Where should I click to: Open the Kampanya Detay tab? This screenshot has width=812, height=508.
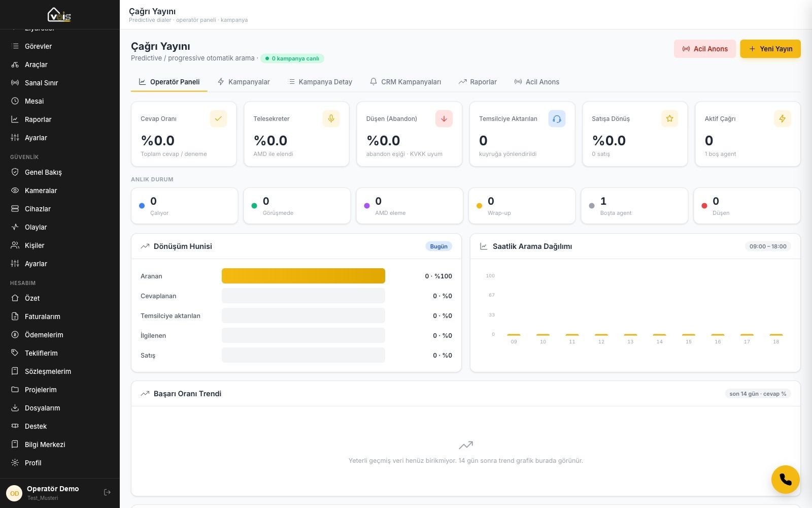click(320, 82)
